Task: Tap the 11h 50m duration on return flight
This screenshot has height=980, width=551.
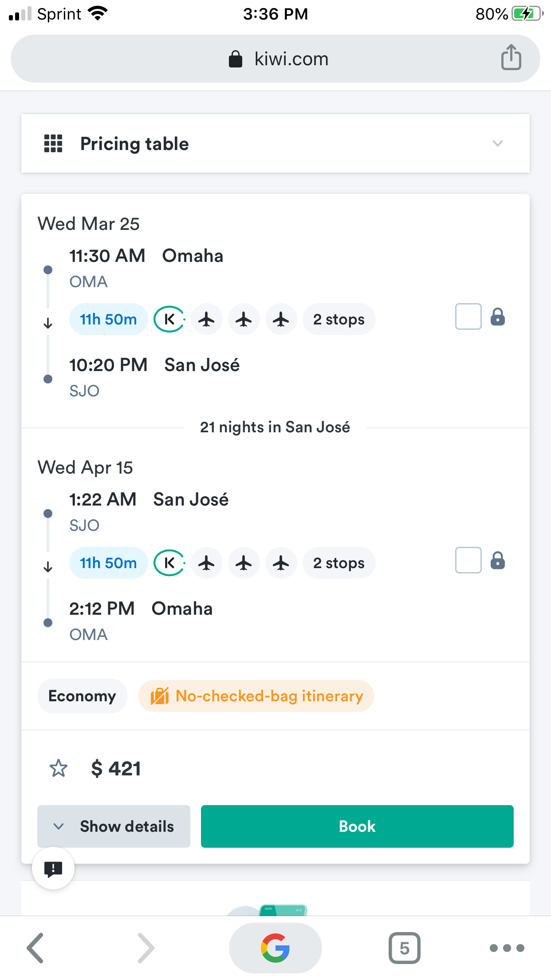Action: pos(108,563)
